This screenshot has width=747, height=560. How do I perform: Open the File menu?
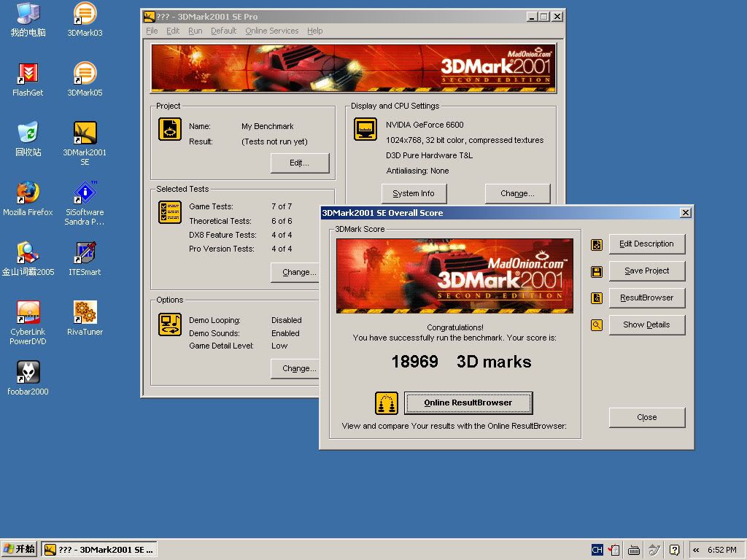click(152, 31)
